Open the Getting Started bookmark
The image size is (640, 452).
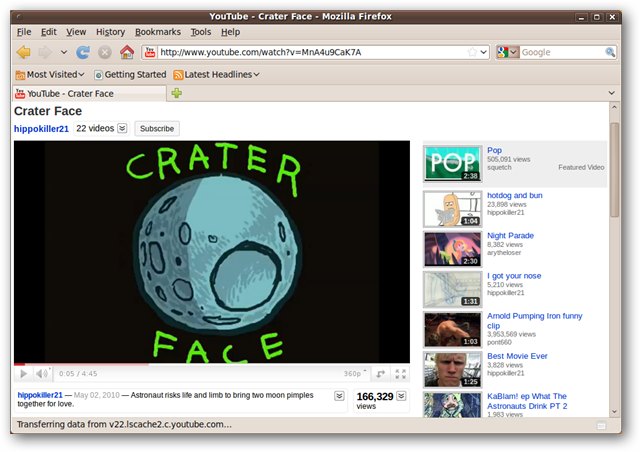pyautogui.click(x=130, y=74)
